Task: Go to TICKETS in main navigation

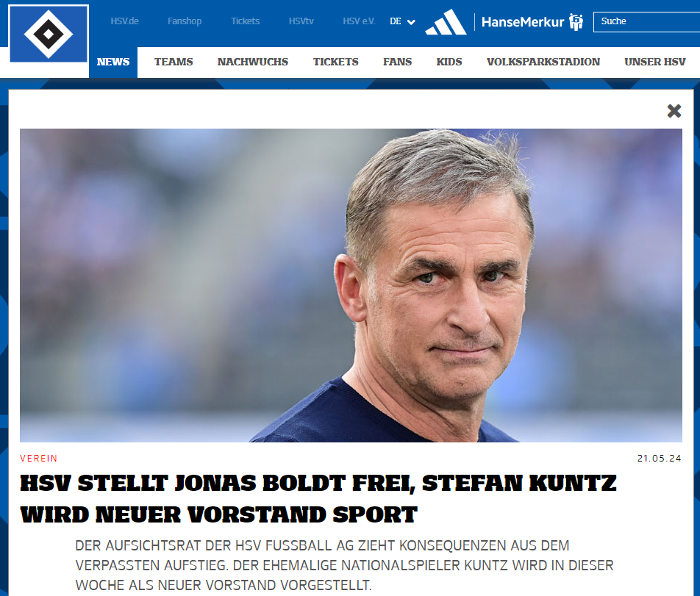Action: [336, 62]
